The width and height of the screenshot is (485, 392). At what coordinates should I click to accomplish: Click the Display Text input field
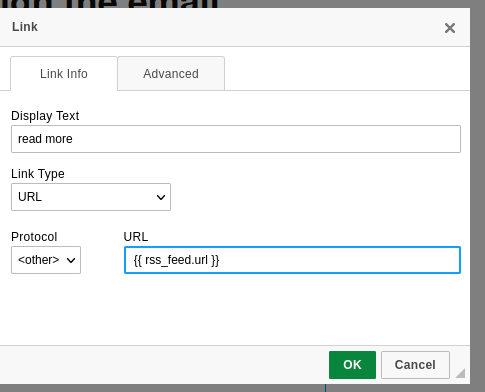(x=236, y=139)
